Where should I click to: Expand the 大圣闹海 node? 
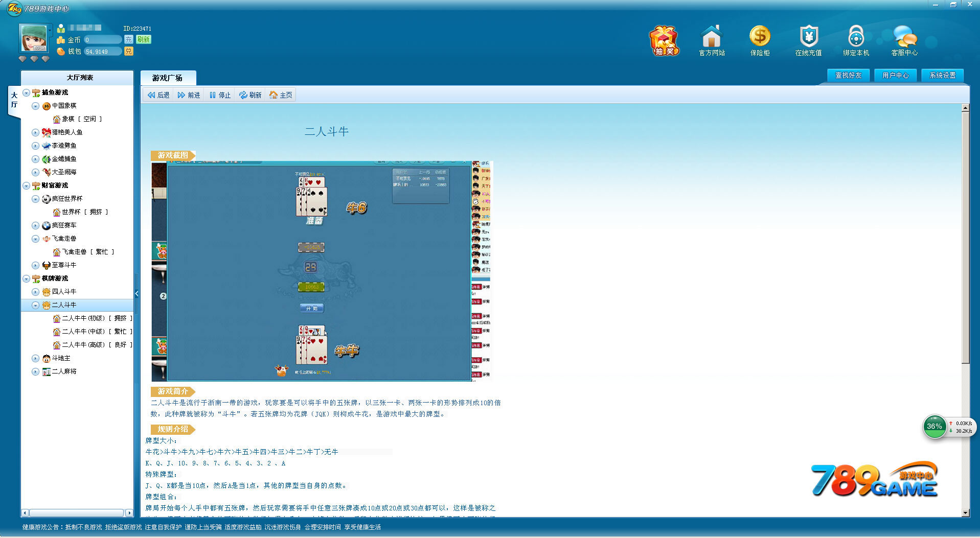(35, 172)
